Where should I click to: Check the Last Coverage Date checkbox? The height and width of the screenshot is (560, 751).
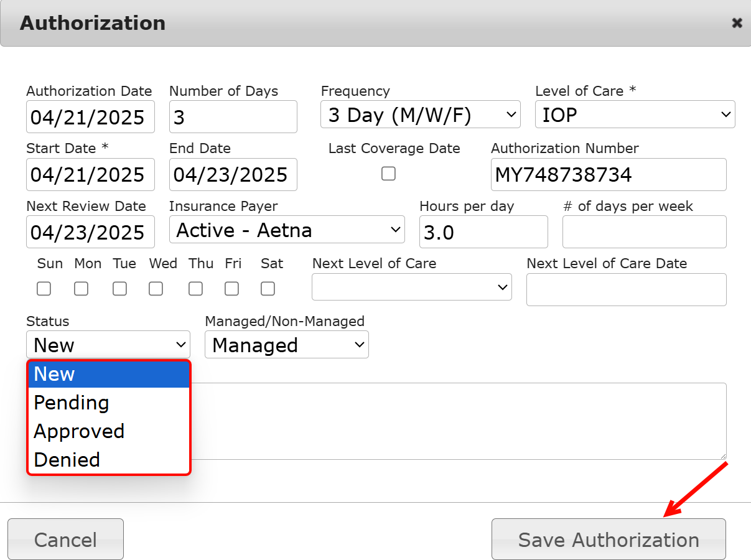click(x=388, y=174)
